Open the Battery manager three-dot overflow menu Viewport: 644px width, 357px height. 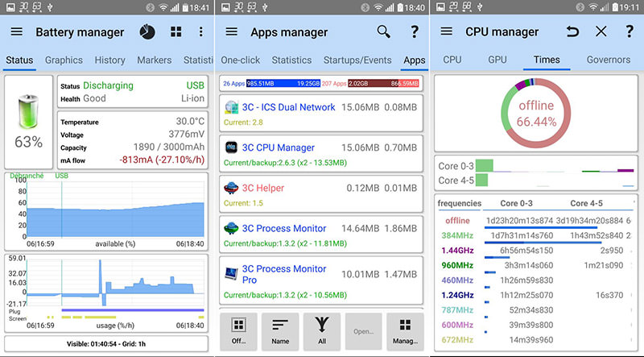tap(201, 32)
